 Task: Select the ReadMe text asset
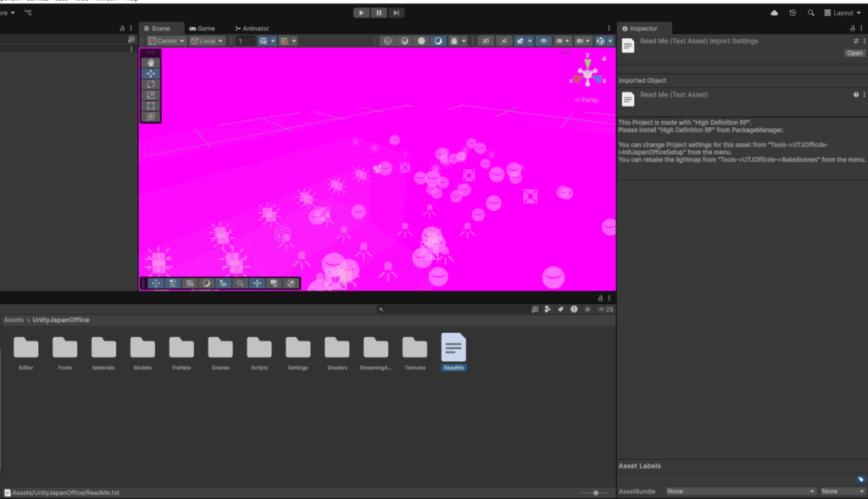(x=453, y=352)
